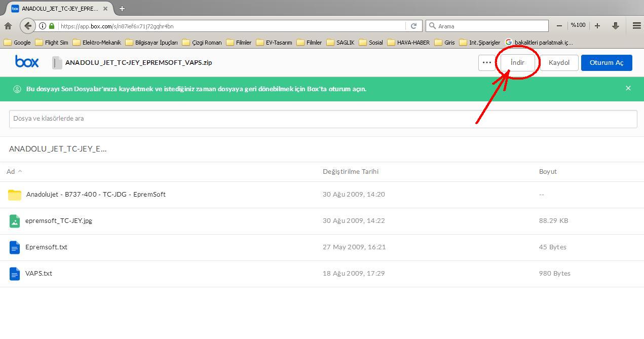Click the Kaydol sign-up button
Image resolution: width=644 pixels, height=339 pixels.
click(x=559, y=62)
